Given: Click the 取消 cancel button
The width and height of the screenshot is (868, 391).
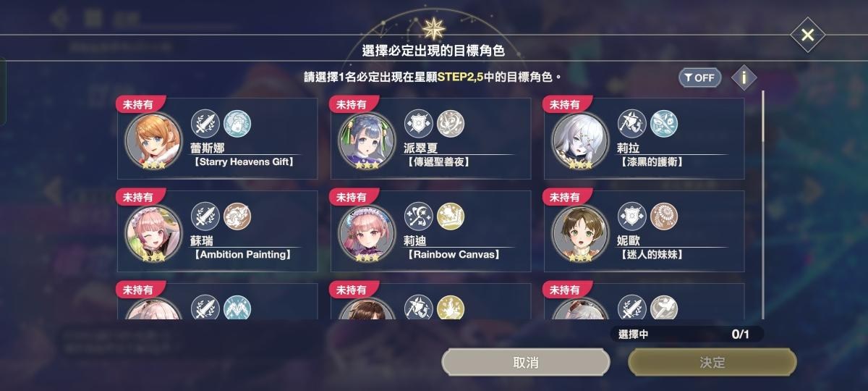Looking at the screenshot, I should pos(526,362).
